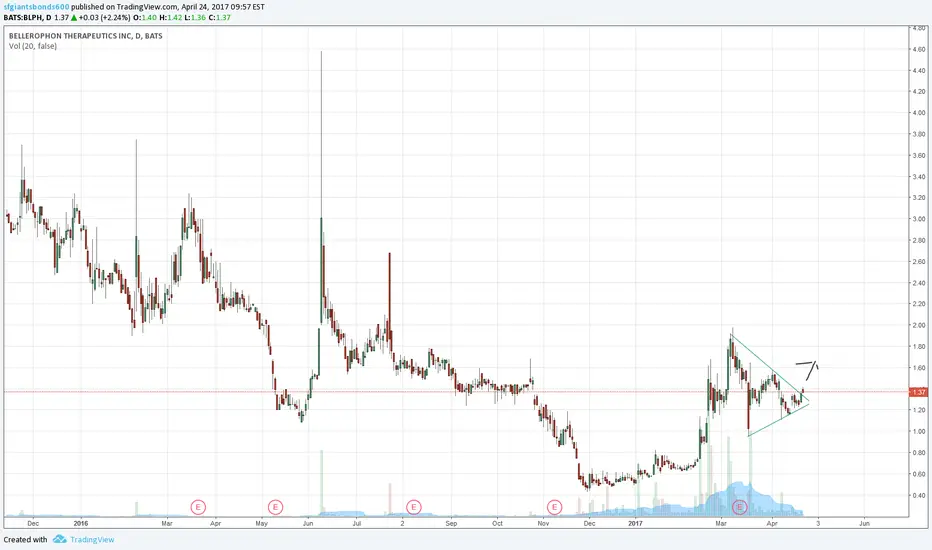This screenshot has height=550, width=932.
Task: Click the Jul label on the time axis
Action: click(x=357, y=524)
